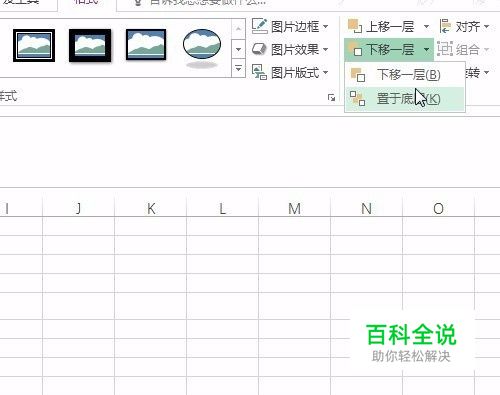Image resolution: width=500 pixels, height=395 pixels.
Task: Select column J header
Action: 78,209
